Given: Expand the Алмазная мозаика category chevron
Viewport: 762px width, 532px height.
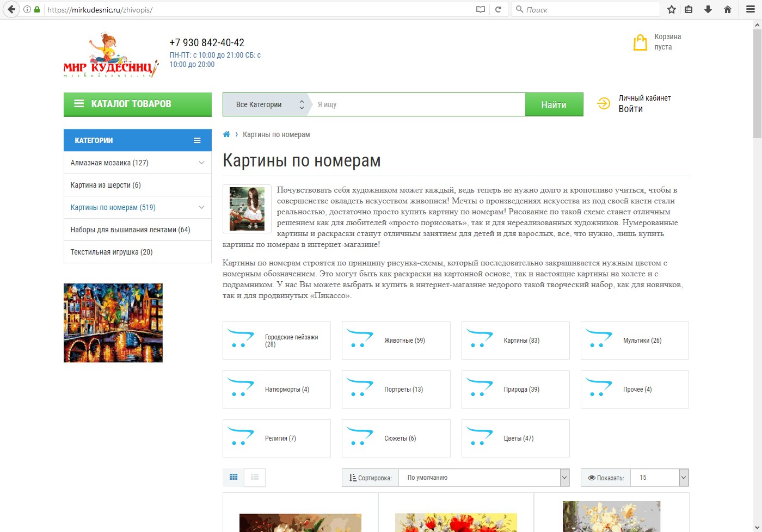Looking at the screenshot, I should point(201,163).
